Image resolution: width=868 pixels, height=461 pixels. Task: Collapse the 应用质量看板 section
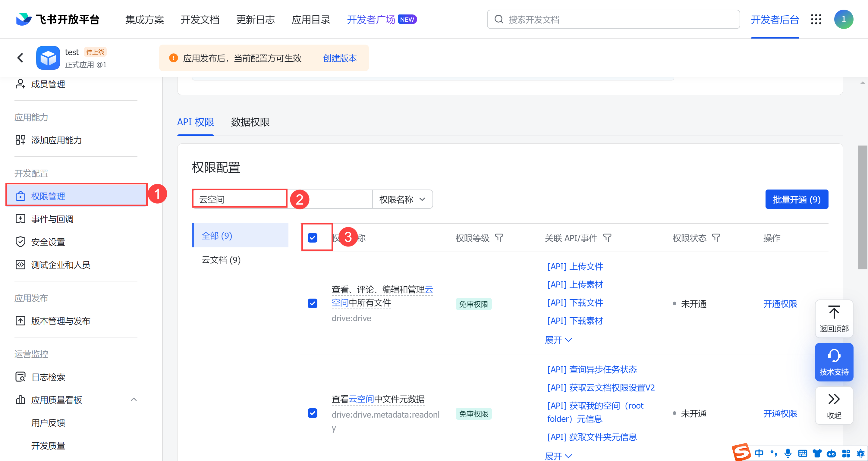(x=134, y=399)
